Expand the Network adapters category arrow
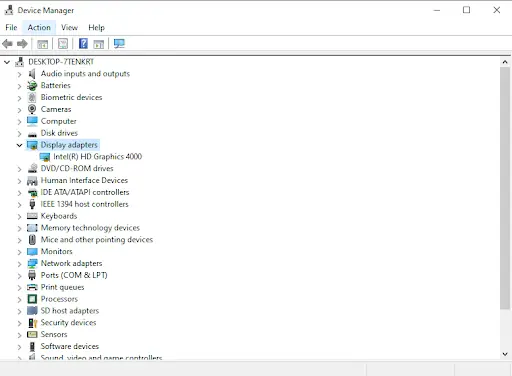 click(x=19, y=264)
